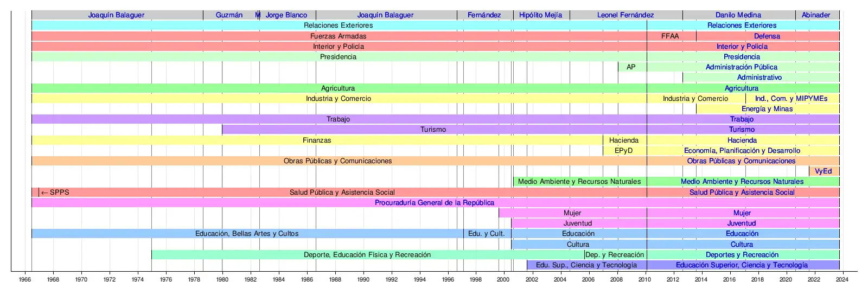868x282 pixels.
Task: Open the Ind., Com. y MIPYMEs link
Action: [x=791, y=99]
